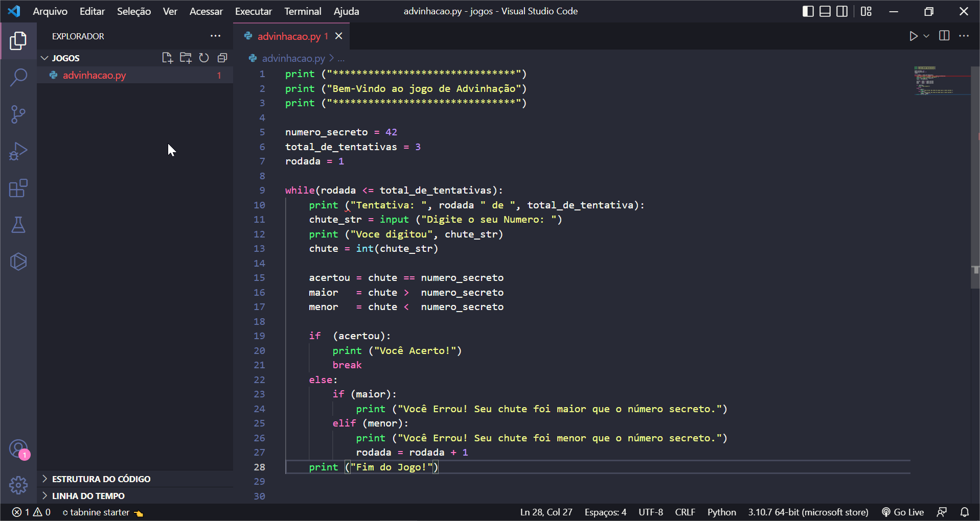Click breadcrumb ellipsis after advinhacao.py
Image resolution: width=980 pixels, height=521 pixels.
pyautogui.click(x=341, y=58)
